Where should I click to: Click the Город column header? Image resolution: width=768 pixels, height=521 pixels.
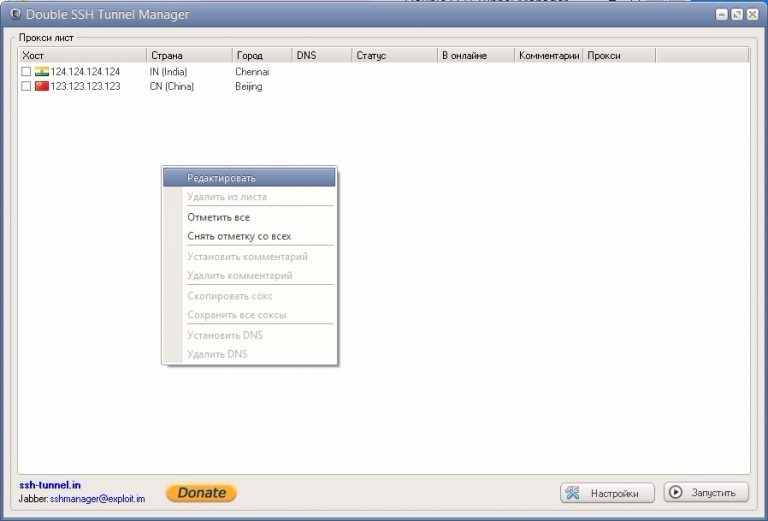[262, 55]
